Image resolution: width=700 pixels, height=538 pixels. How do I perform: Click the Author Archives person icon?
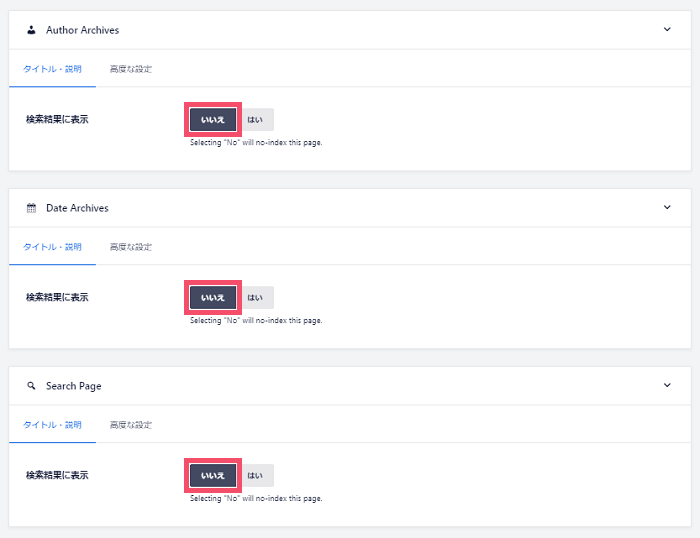click(31, 30)
